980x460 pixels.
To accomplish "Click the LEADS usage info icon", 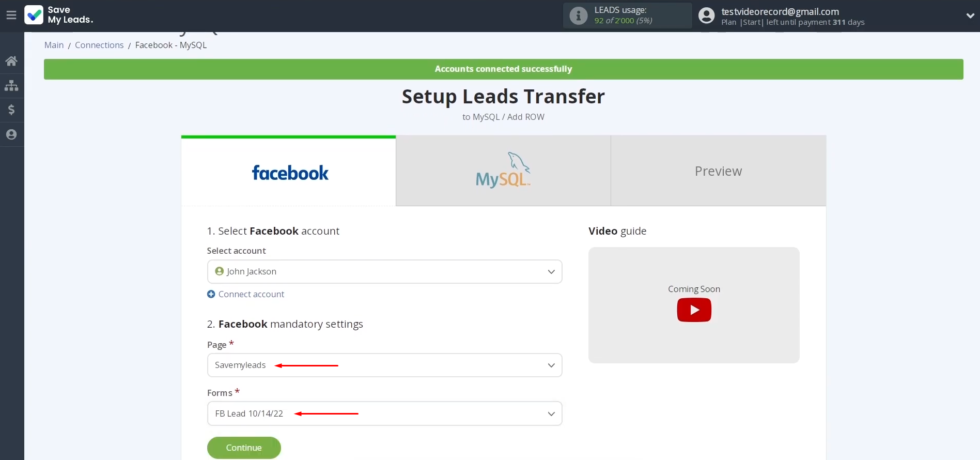I will (579, 16).
